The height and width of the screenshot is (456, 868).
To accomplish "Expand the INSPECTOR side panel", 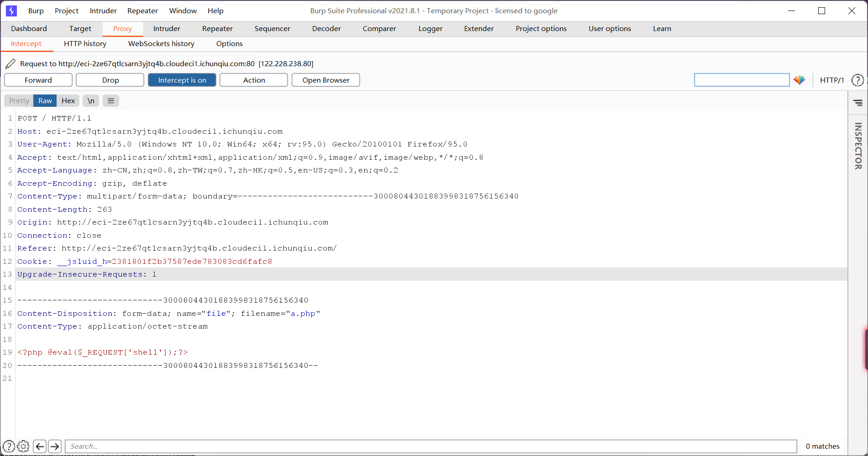I will click(x=858, y=146).
